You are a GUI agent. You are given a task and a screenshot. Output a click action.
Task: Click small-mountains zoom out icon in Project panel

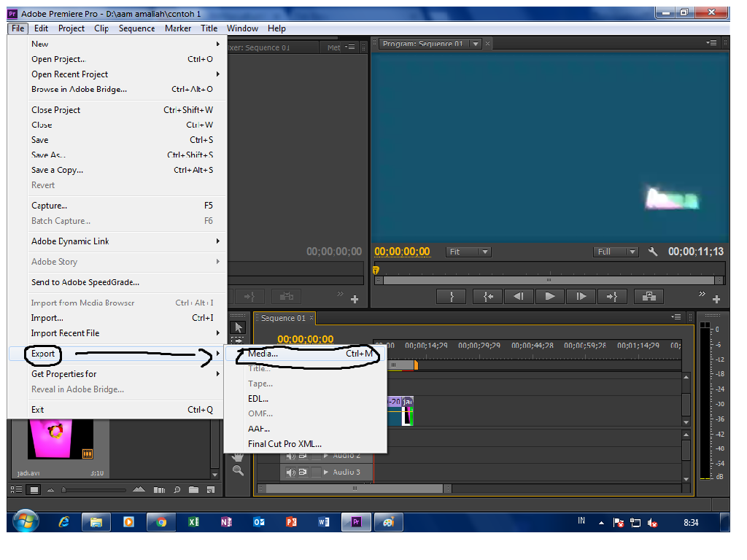click(x=50, y=489)
